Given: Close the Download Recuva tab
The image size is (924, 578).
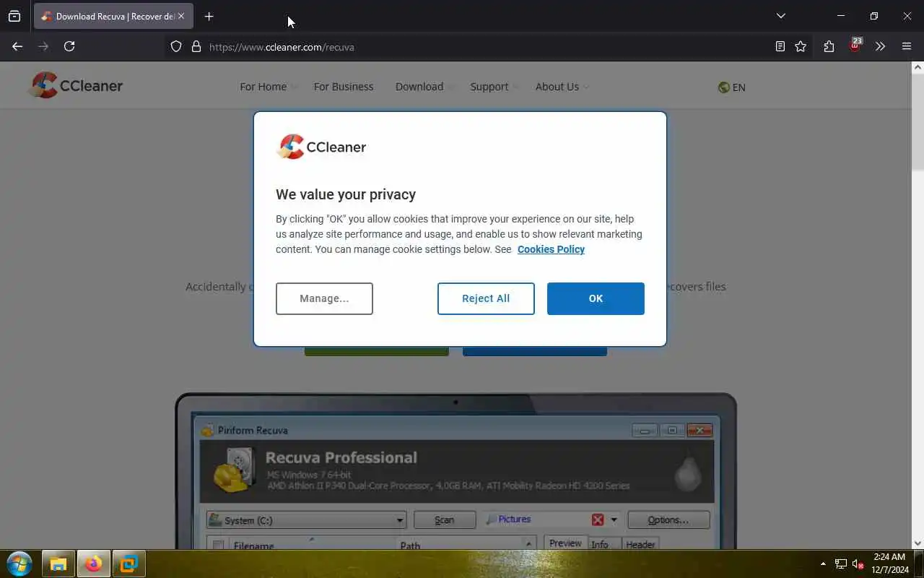Looking at the screenshot, I should 181,16.
